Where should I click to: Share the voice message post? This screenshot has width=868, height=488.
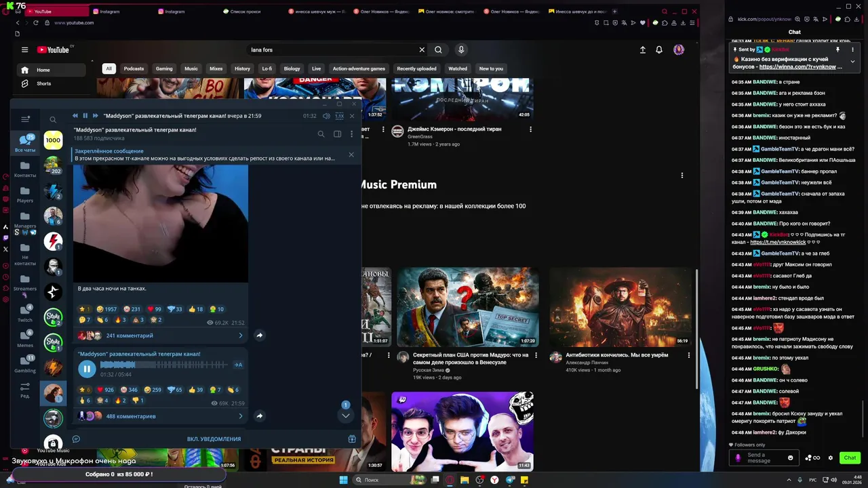(259, 416)
